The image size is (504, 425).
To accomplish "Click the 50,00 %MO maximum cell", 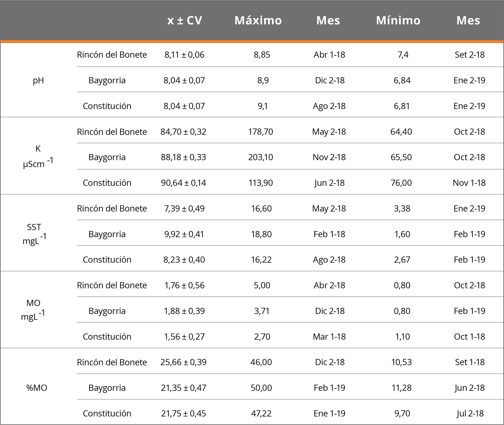I will point(261,388).
